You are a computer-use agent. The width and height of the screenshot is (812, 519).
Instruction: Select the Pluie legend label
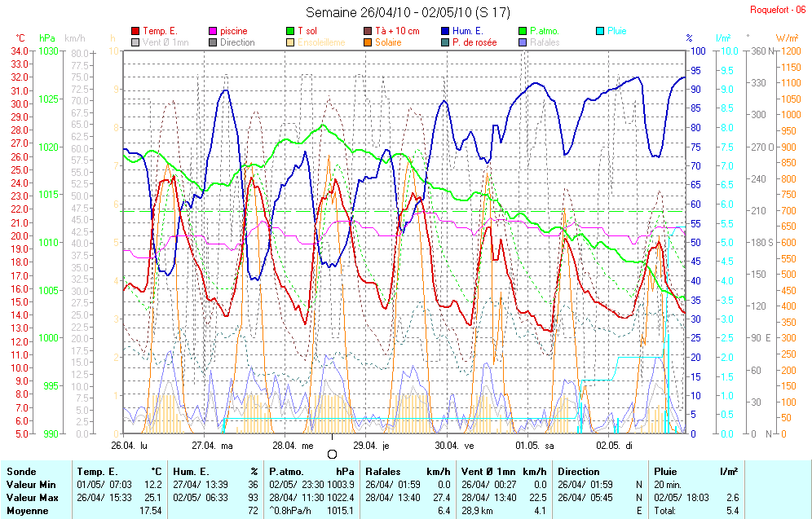click(617, 31)
